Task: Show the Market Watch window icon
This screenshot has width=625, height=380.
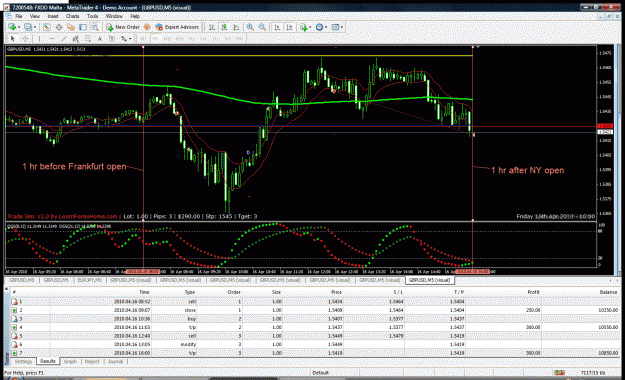Action: tap(47, 27)
